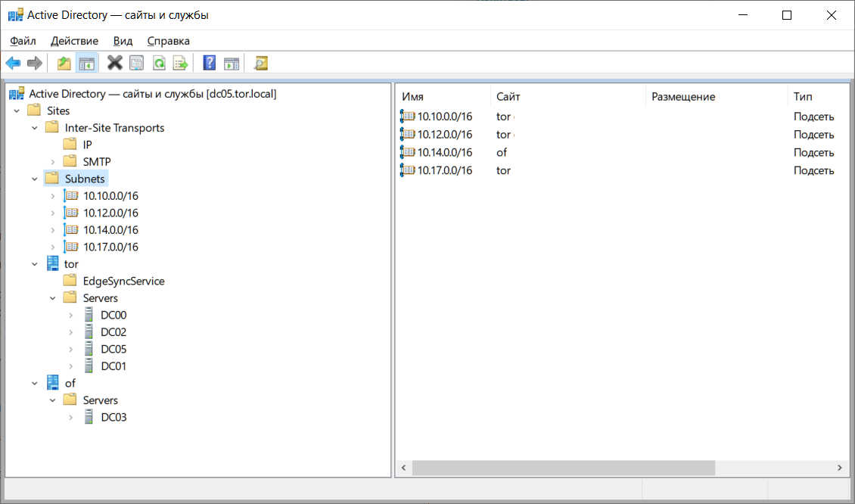
Task: Expand the 10.10.0.0/16 tree node
Action: (52, 196)
